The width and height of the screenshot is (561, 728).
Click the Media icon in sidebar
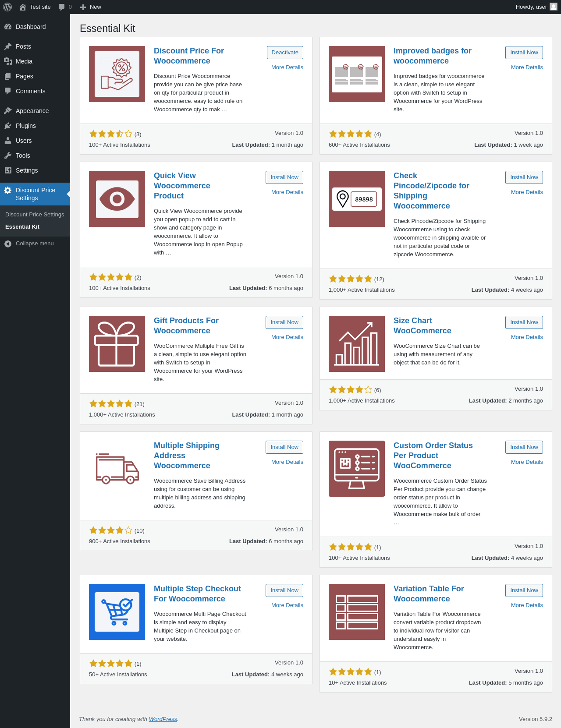click(8, 61)
